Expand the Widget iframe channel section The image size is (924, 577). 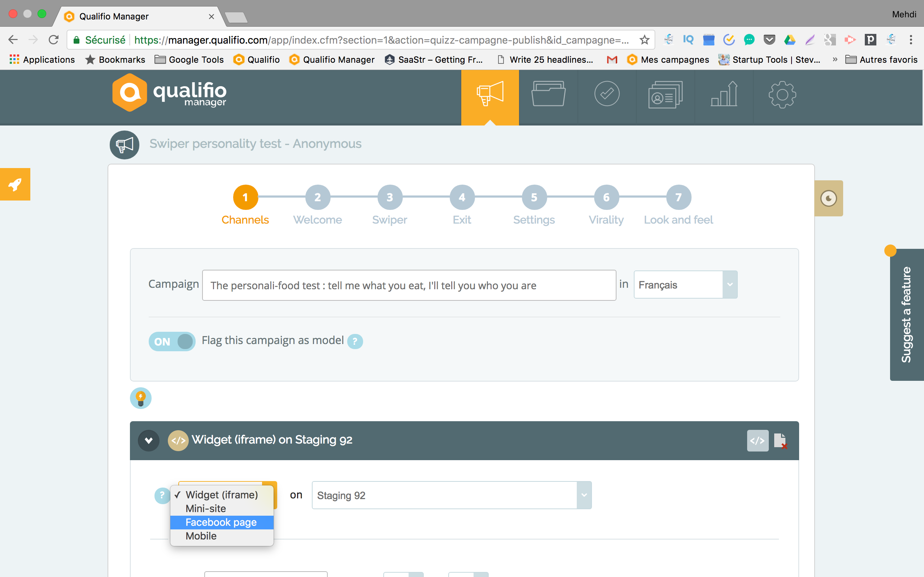point(148,439)
